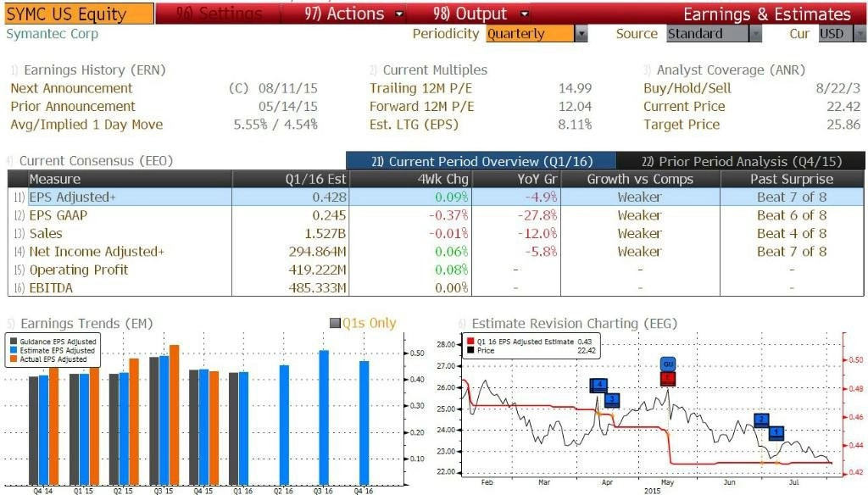The width and height of the screenshot is (868, 495).
Task: Open the 97) Actions menu
Action: pos(353,14)
